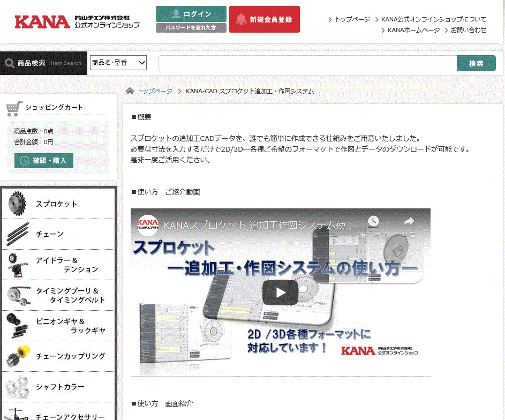This screenshot has height=420, width=505.
Task: Click the video's Watch Later clock icon
Action: tap(373, 221)
